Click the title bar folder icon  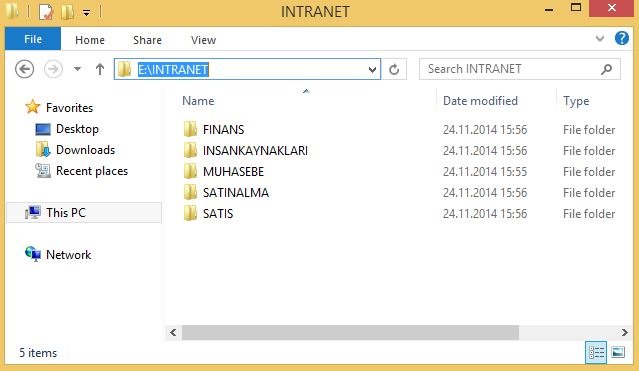point(12,11)
